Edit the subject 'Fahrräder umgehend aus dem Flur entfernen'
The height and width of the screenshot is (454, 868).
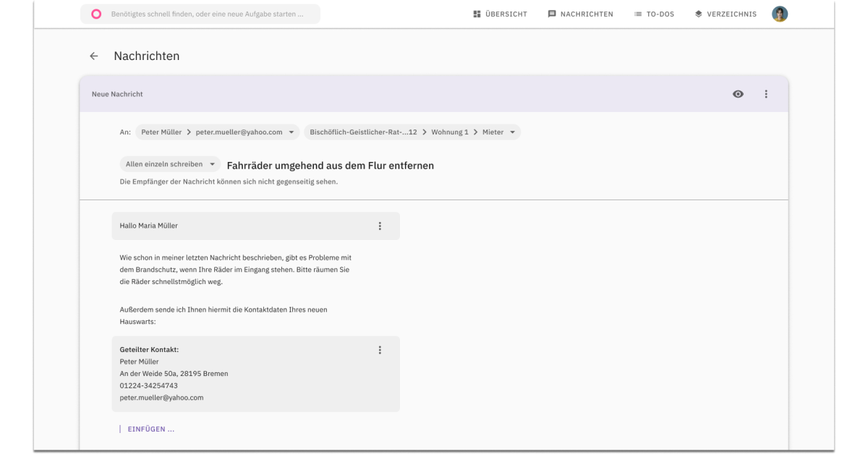331,166
